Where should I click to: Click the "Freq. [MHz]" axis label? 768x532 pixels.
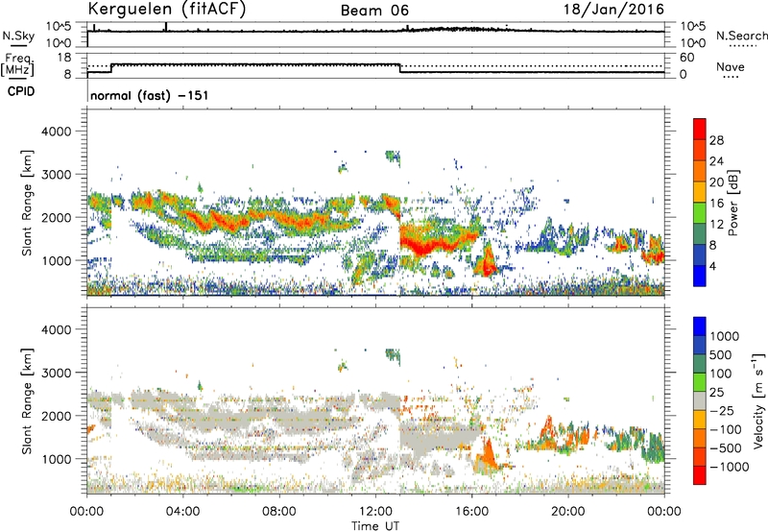coord(18,64)
